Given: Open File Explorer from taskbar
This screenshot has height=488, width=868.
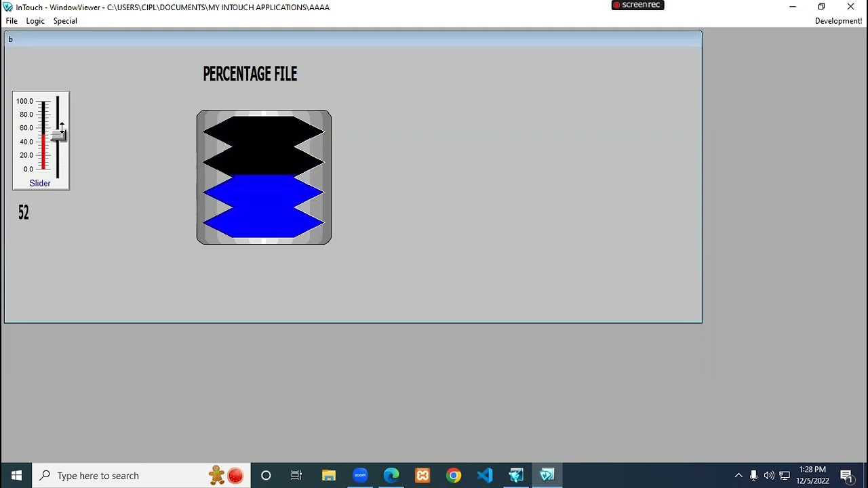Looking at the screenshot, I should coord(329,475).
